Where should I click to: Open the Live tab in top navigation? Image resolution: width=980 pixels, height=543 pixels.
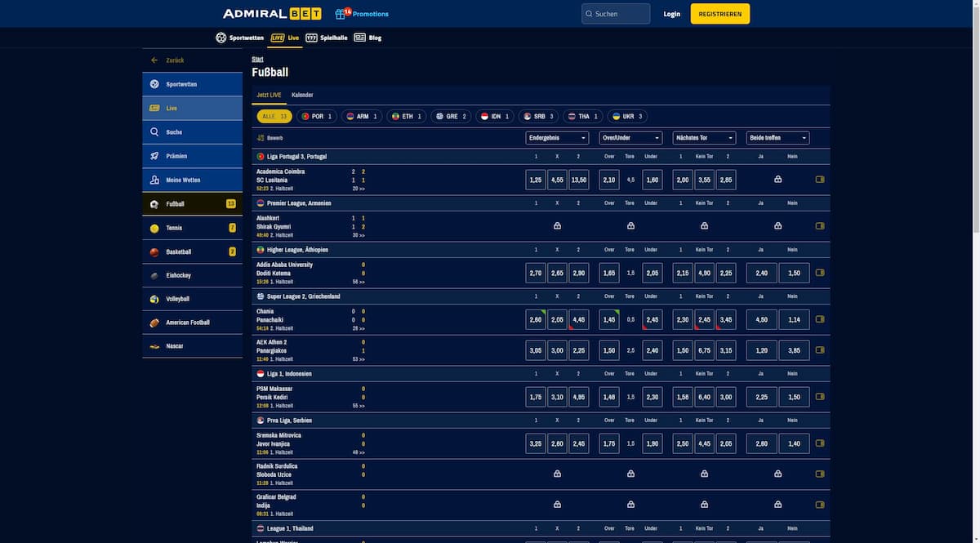[285, 38]
